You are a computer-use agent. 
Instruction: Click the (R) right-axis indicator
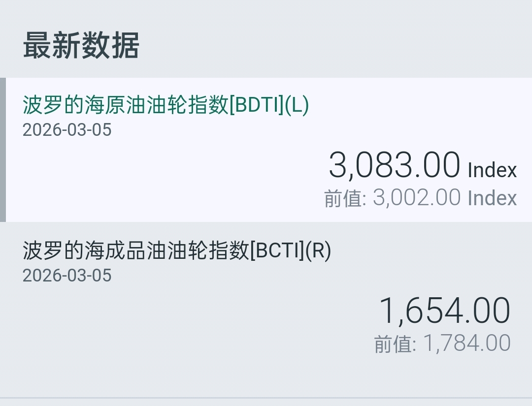click(318, 251)
